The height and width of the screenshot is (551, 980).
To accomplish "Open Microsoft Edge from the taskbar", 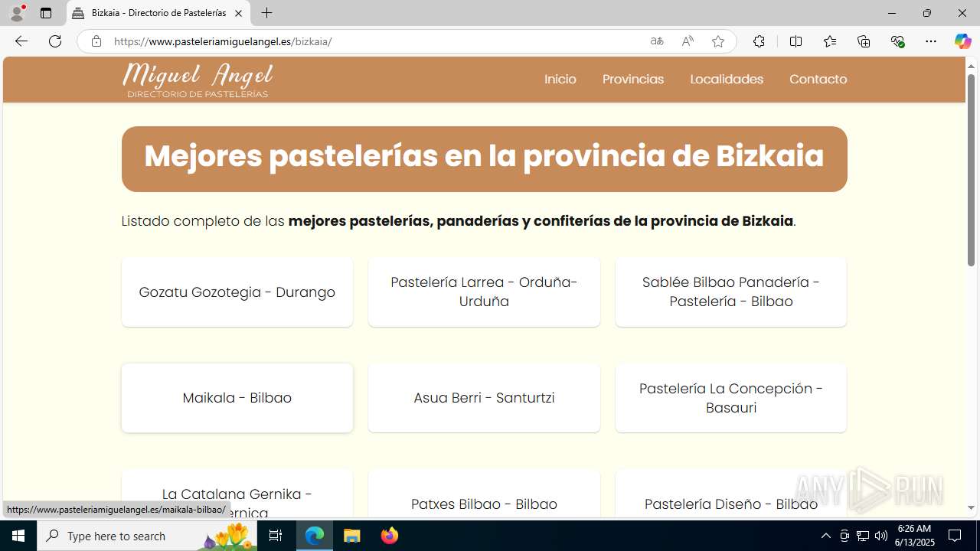I will click(x=315, y=536).
